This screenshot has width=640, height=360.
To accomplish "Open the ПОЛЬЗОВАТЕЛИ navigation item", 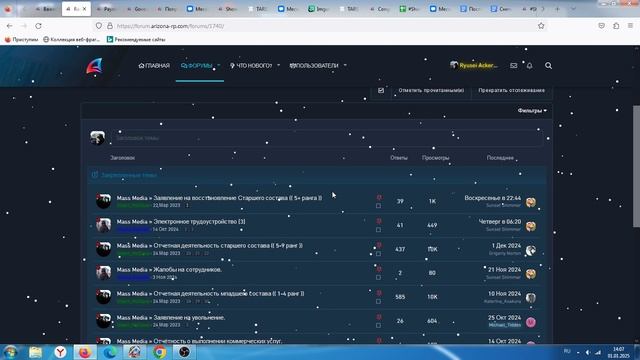I will pyautogui.click(x=314, y=66).
